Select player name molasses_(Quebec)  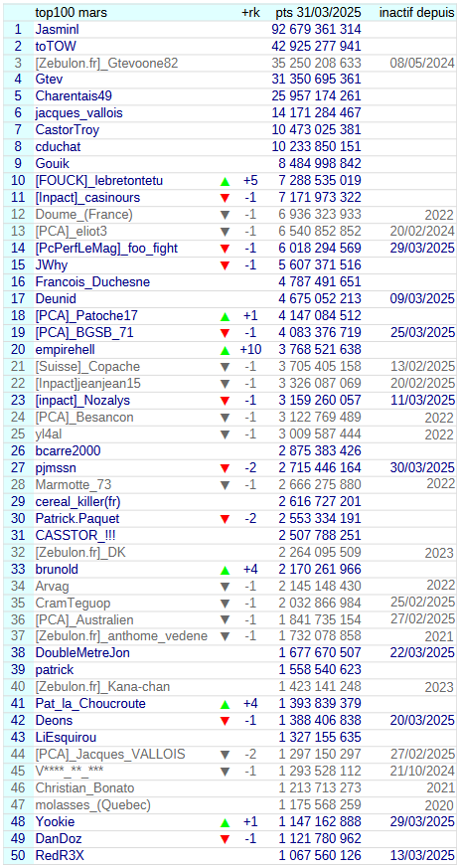92,806
